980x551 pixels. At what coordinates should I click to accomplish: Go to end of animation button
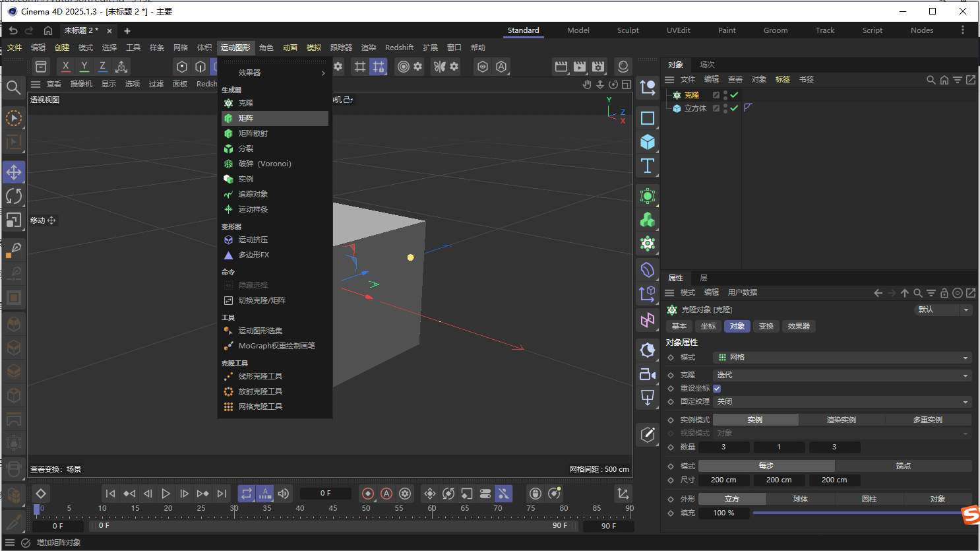tap(222, 494)
